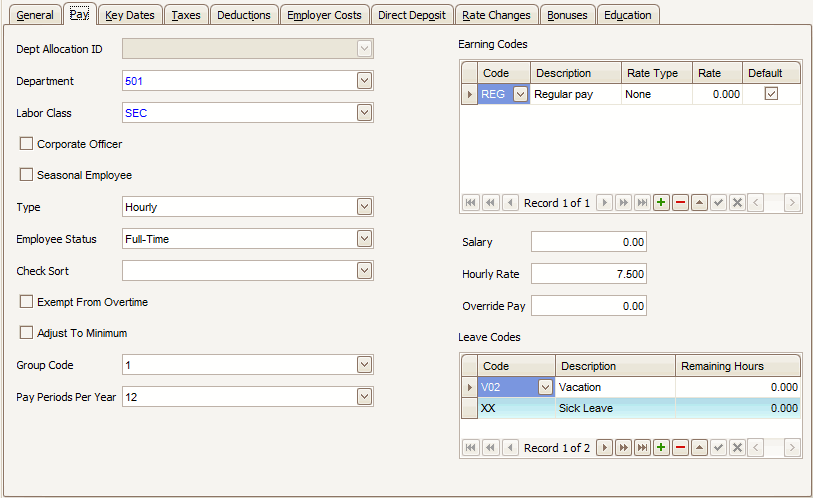The height and width of the screenshot is (498, 813).
Task: Open Pay Periods Per Year dropdown
Action: pyautogui.click(x=364, y=397)
